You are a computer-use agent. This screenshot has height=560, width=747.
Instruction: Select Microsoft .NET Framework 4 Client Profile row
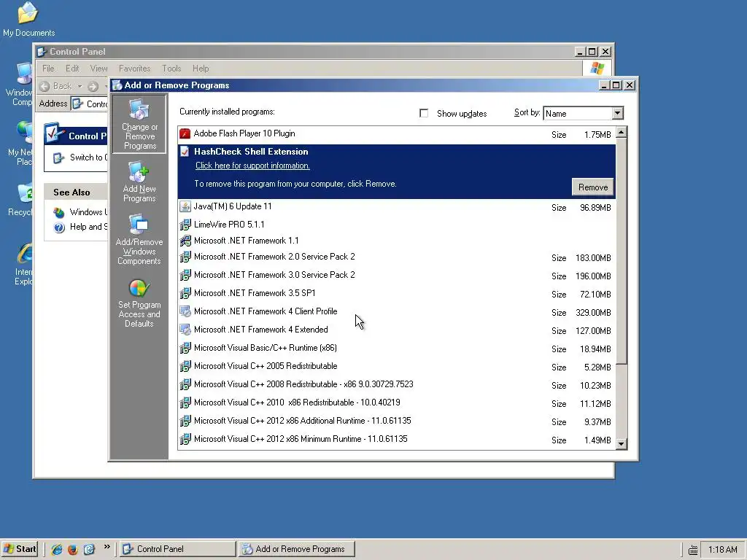[x=396, y=312]
